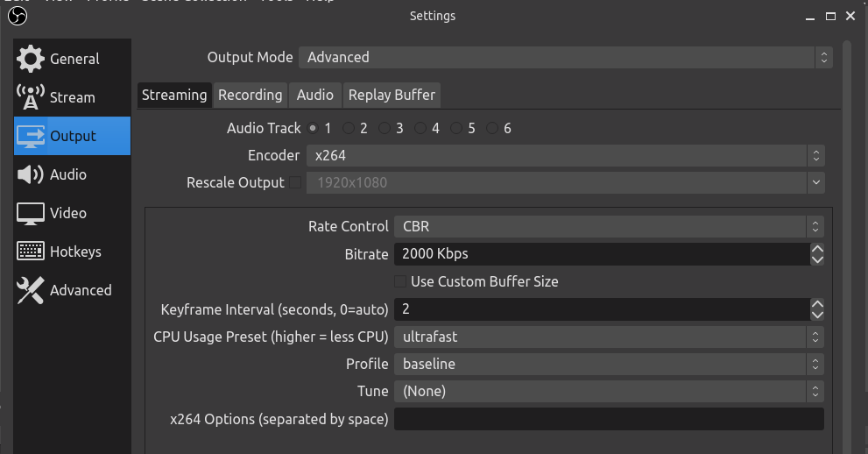868x454 pixels.
Task: Enable the Rescale Output checkbox
Action: 296,183
